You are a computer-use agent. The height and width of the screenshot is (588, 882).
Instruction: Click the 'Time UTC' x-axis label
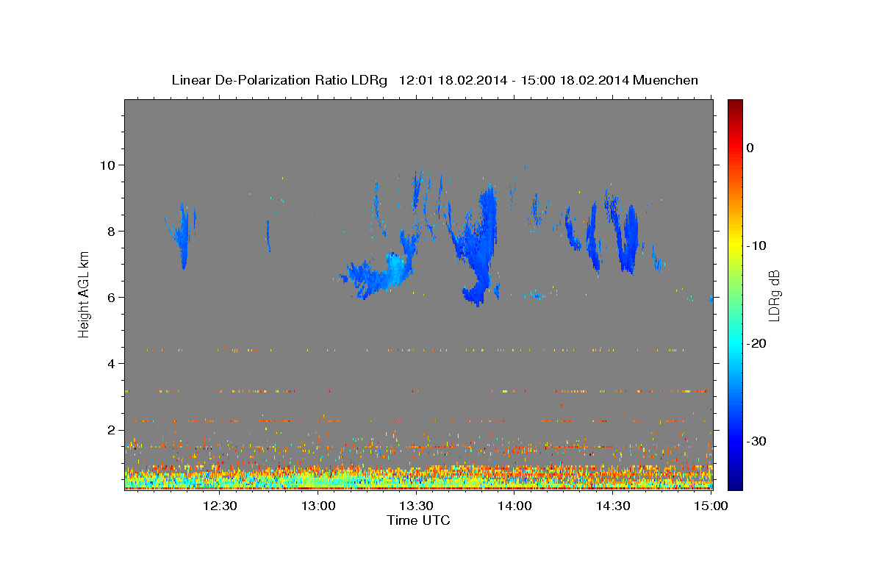(418, 520)
